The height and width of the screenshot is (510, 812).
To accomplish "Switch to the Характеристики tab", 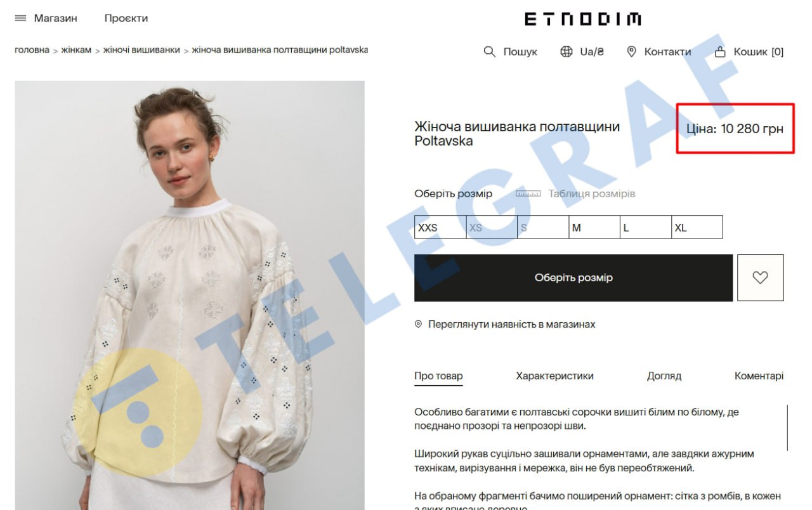I will (x=554, y=376).
